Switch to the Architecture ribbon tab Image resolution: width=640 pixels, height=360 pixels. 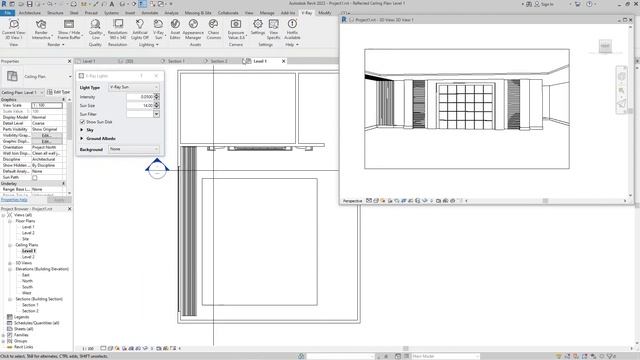29,13
